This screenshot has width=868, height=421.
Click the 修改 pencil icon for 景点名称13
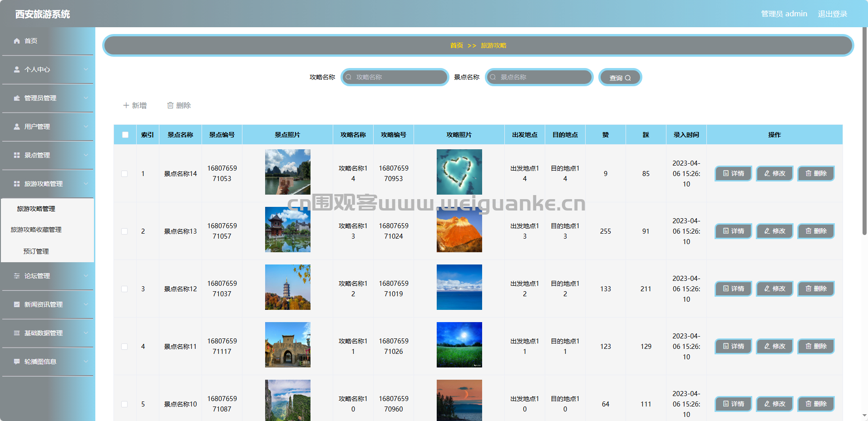pos(767,231)
